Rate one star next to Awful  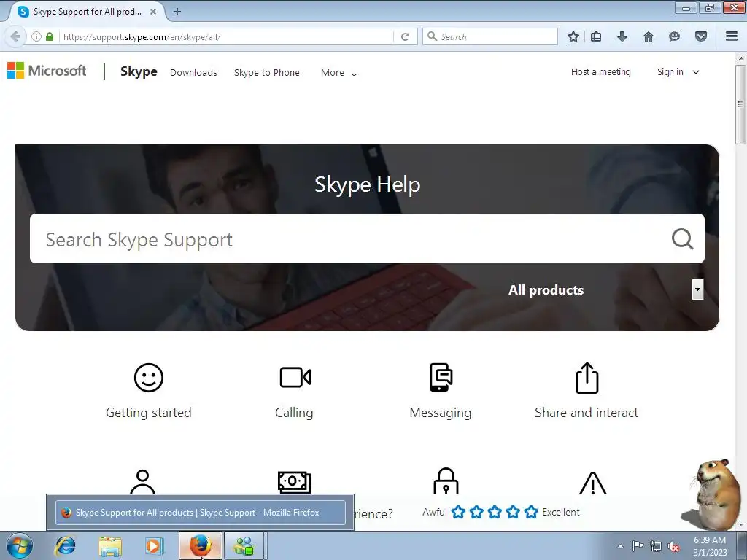click(x=458, y=512)
